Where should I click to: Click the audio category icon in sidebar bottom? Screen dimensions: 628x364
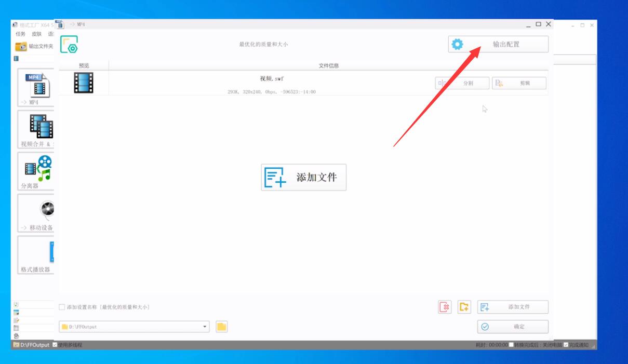click(x=16, y=304)
